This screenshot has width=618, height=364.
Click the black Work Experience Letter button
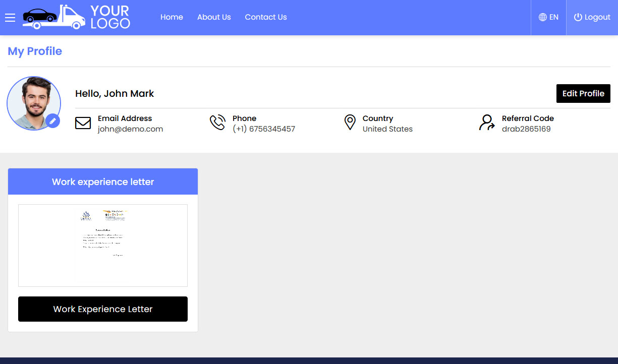[x=103, y=309]
